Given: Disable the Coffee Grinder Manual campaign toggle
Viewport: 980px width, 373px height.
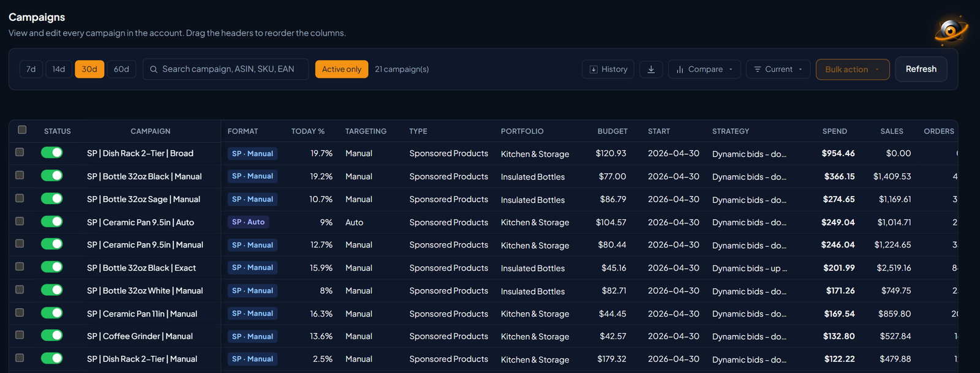Looking at the screenshot, I should click(52, 336).
